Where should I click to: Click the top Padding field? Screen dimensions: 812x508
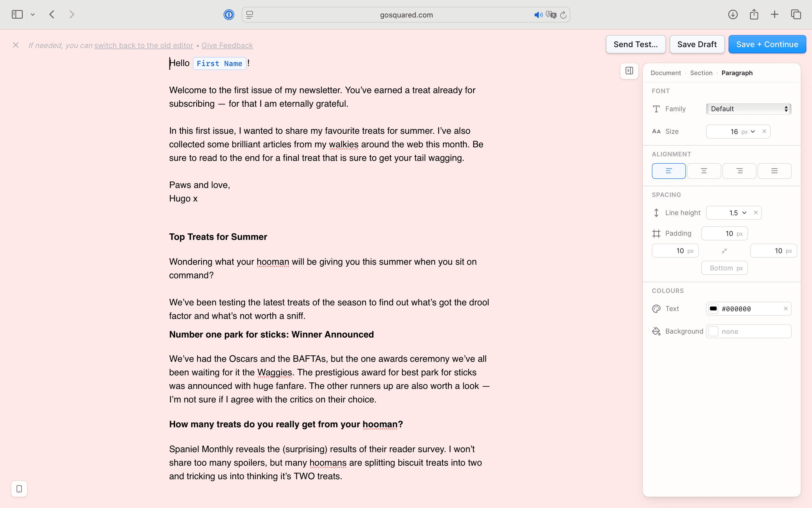point(724,233)
